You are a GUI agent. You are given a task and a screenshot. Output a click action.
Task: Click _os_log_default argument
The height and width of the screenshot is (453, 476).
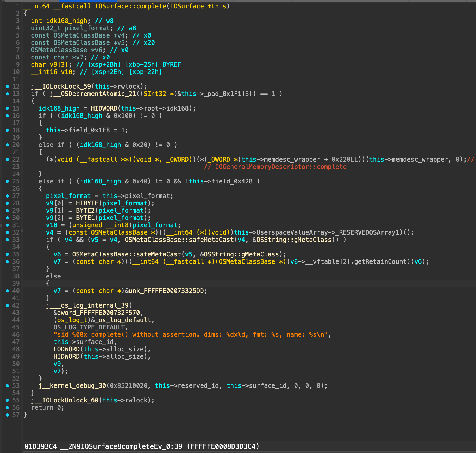coord(123,320)
